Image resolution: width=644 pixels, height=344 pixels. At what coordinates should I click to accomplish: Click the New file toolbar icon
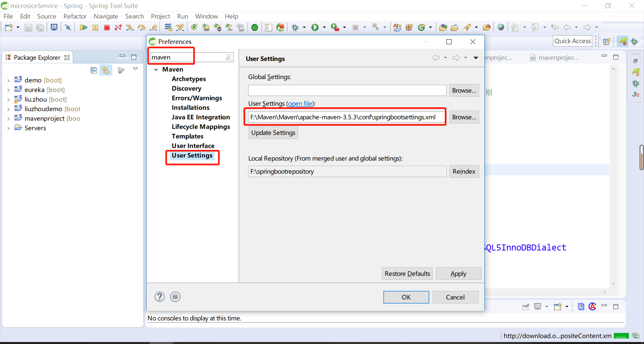[x=9, y=27]
